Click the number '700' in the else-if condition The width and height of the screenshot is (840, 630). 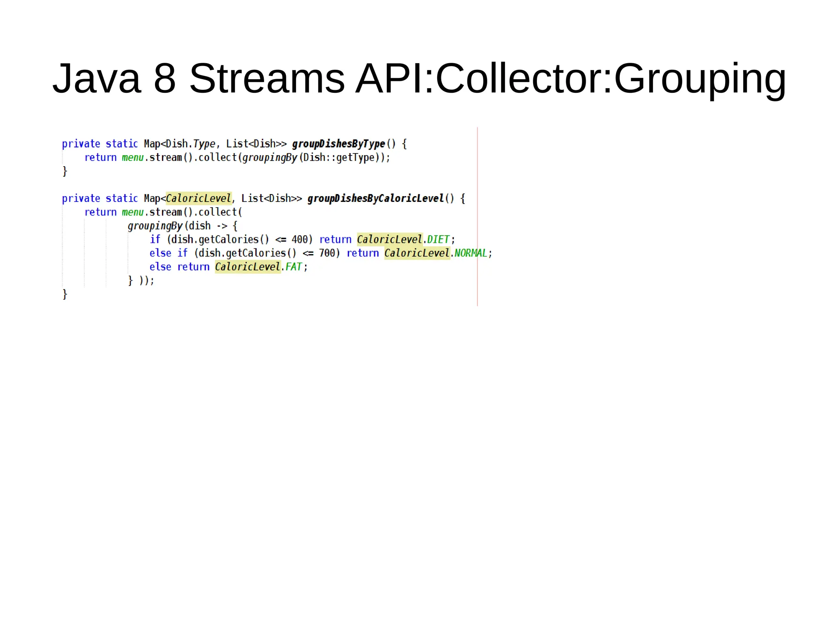(x=327, y=253)
